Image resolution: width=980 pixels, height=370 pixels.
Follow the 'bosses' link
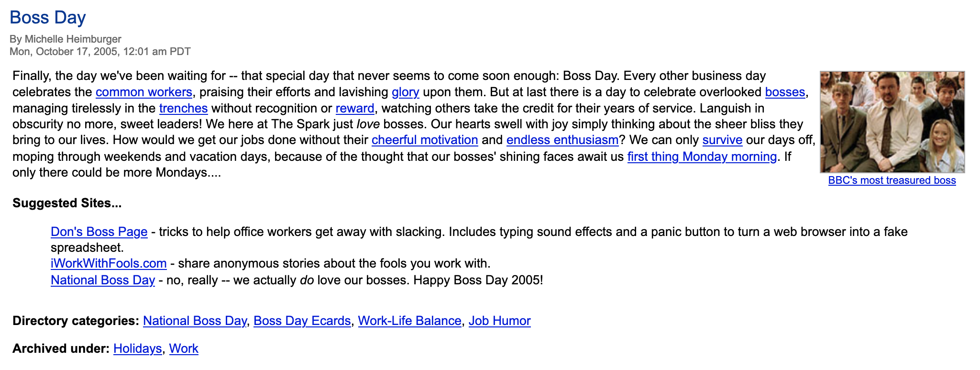pos(785,92)
